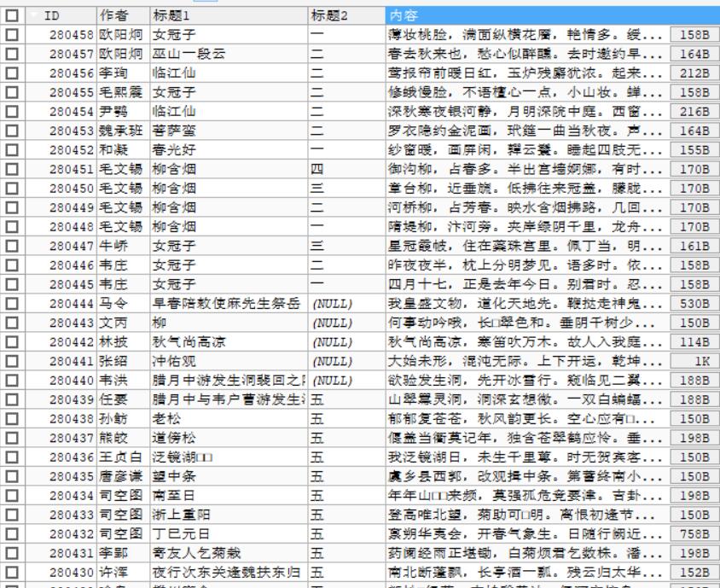
Task: Open the 155B size button in row 280452
Action: [694, 150]
